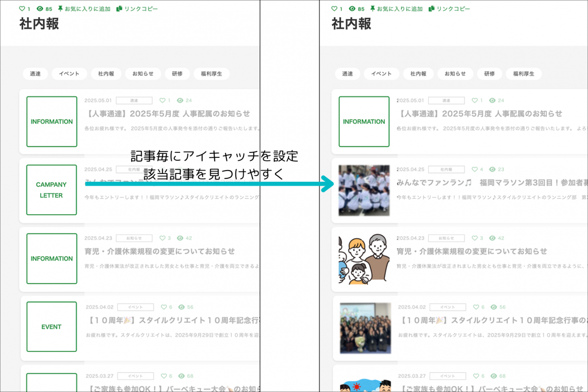Click eye icon showing 56 in right panel
588x392 pixels.
(493, 307)
